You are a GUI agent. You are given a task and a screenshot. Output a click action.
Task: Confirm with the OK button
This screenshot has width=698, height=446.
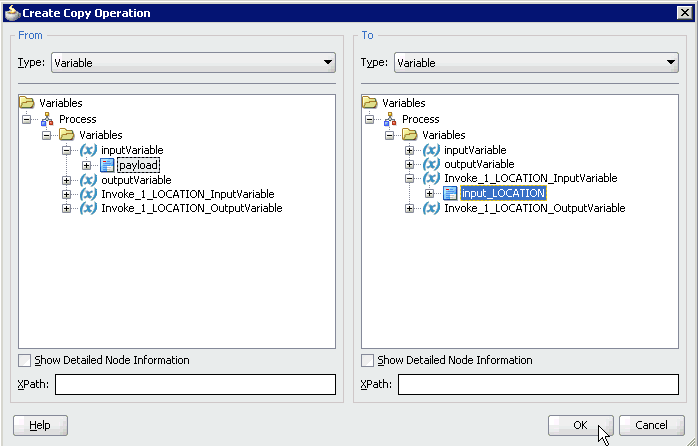580,425
